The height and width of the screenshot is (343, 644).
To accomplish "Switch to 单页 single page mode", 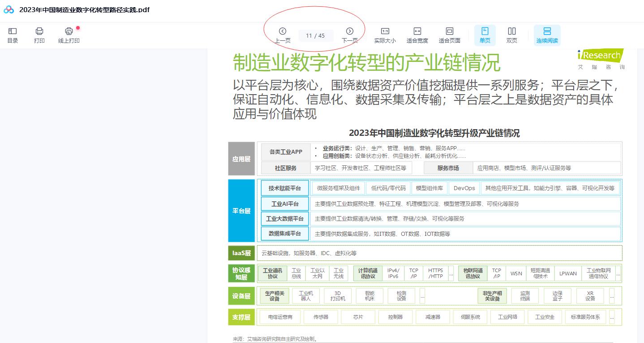I will point(485,35).
